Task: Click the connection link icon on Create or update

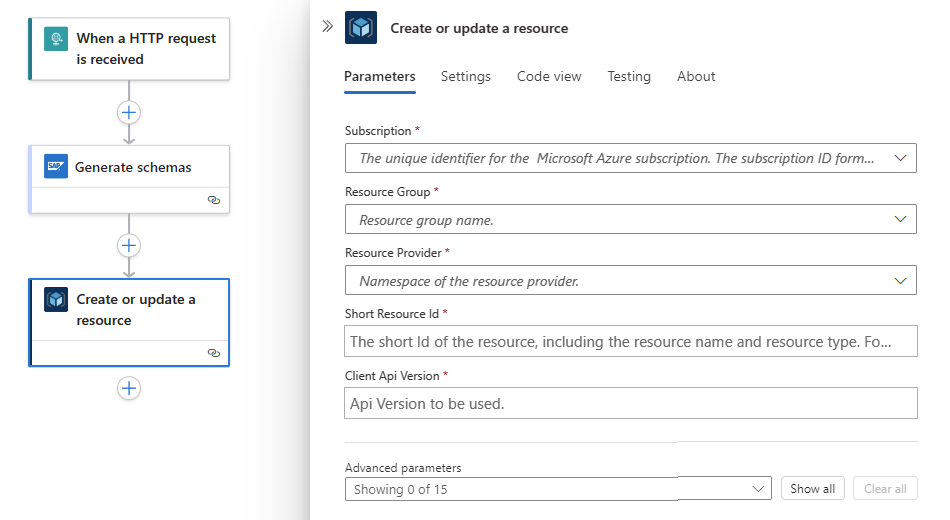Action: pos(213,353)
